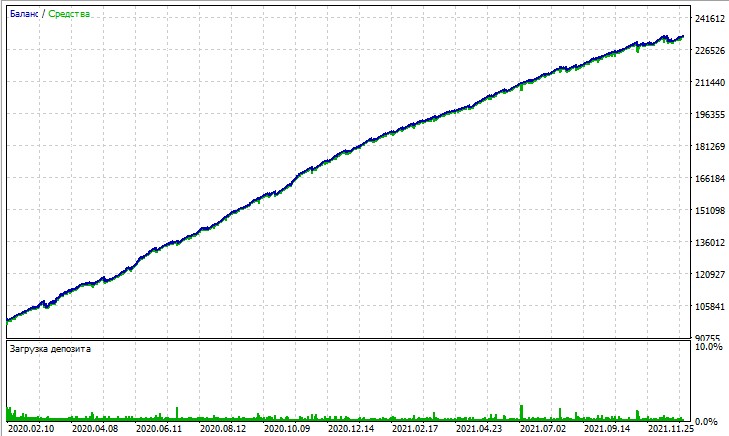
Task: Click the 136012 y-axis value
Action: [x=710, y=243]
